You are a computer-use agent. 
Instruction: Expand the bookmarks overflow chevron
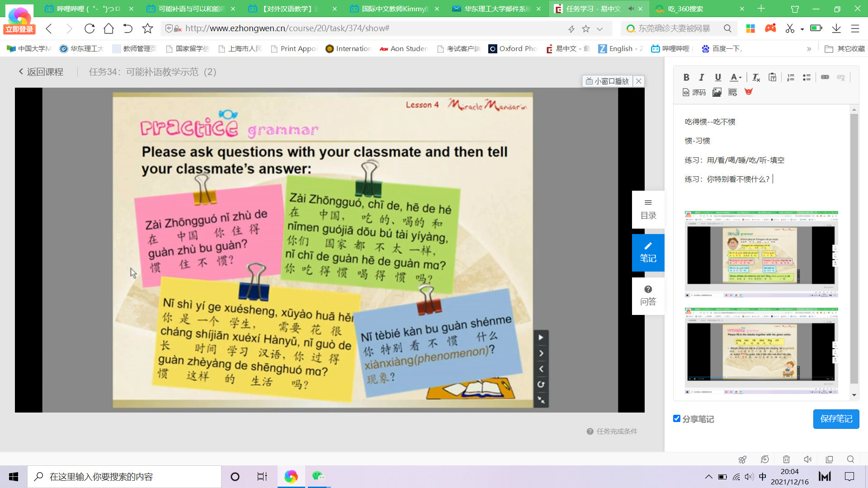809,49
